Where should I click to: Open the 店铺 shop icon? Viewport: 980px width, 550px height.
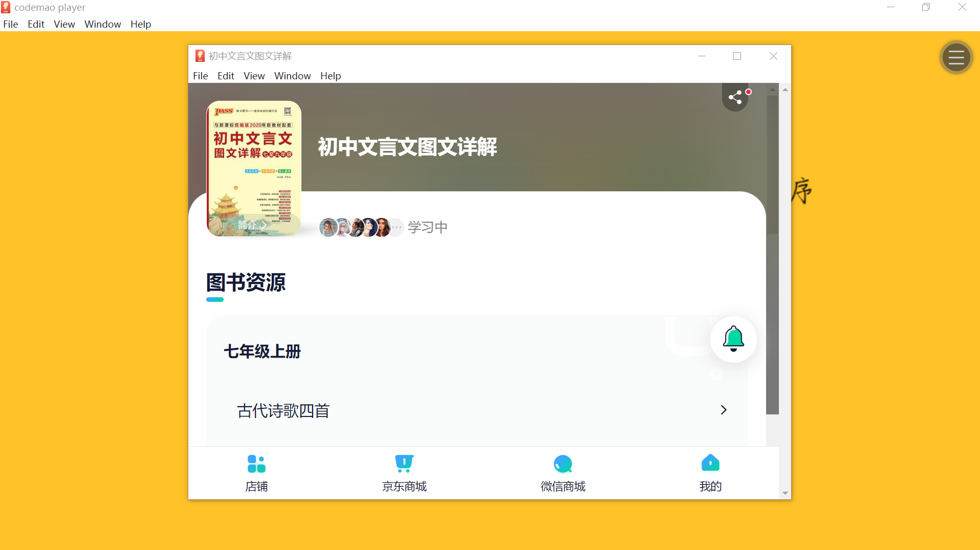click(256, 464)
